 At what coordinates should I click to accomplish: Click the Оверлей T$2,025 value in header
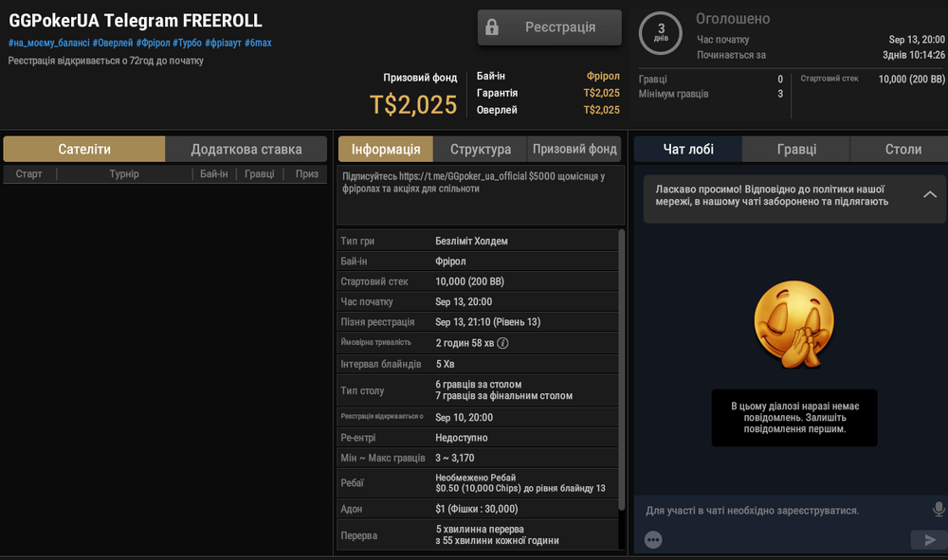[x=601, y=110]
